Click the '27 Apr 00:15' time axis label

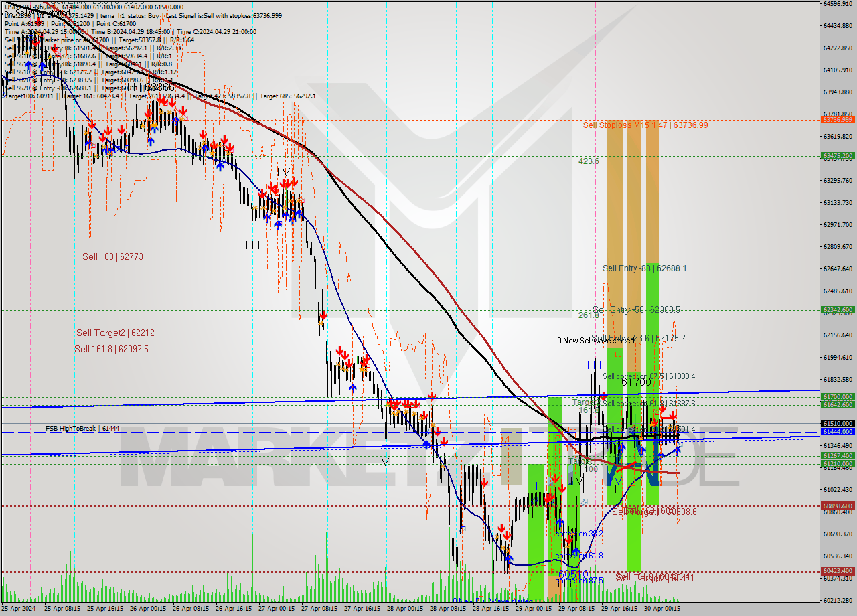click(x=276, y=609)
